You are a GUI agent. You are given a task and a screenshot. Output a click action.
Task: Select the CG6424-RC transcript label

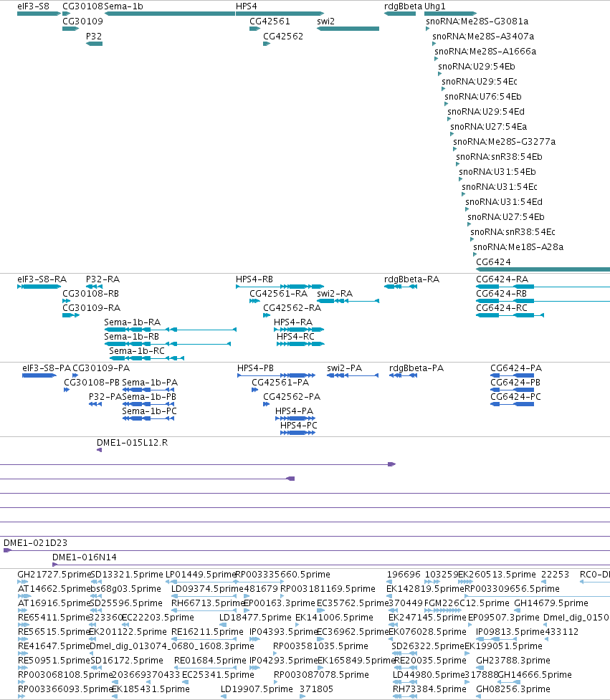[502, 308]
